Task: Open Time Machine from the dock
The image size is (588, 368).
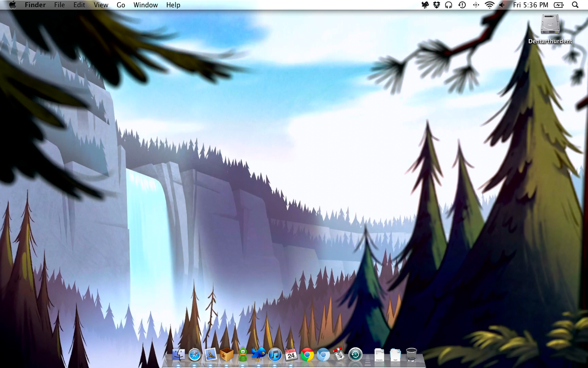Action: 356,355
